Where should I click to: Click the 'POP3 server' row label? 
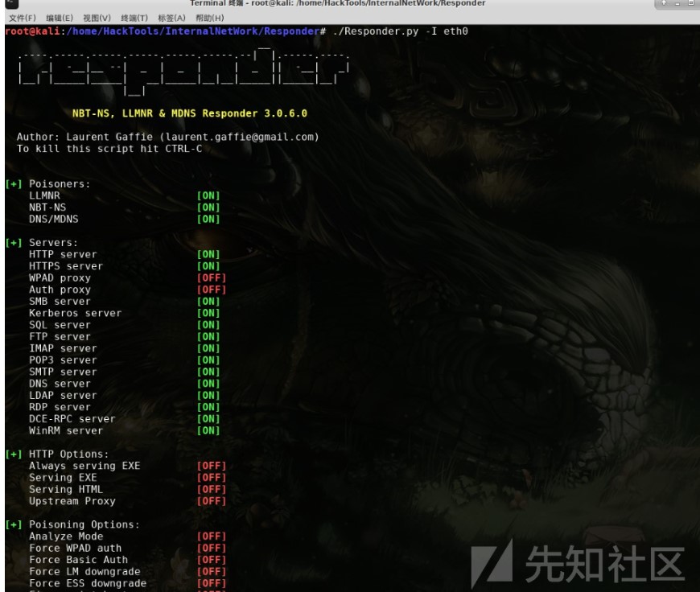pos(63,360)
